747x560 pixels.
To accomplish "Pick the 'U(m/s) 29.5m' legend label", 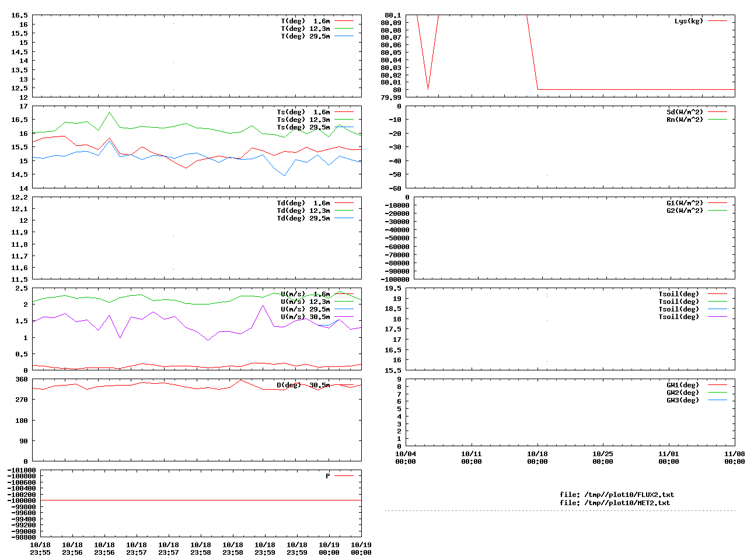I will coord(305,309).
